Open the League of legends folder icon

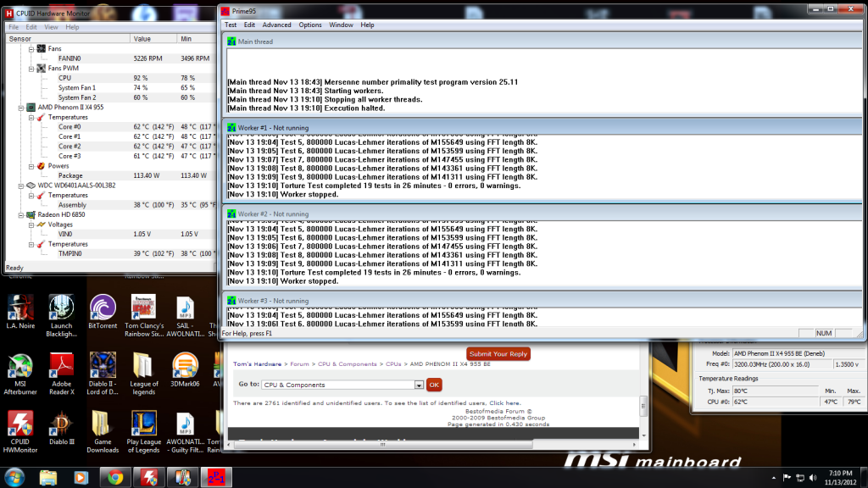pos(144,374)
